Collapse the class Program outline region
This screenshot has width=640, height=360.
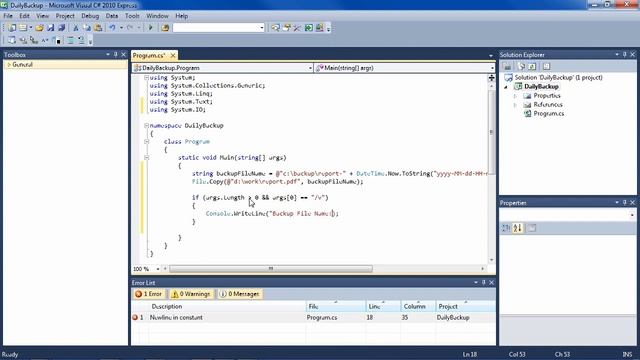[x=146, y=142]
